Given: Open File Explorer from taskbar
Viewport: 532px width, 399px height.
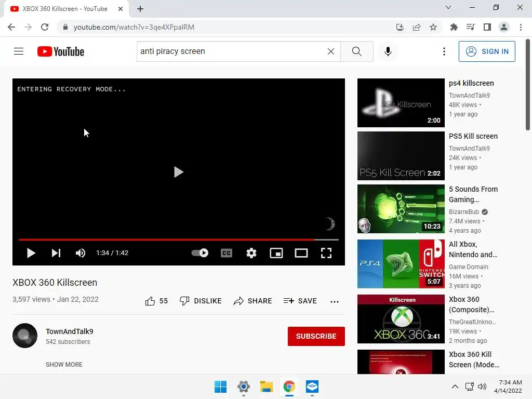Looking at the screenshot, I should pyautogui.click(x=267, y=387).
